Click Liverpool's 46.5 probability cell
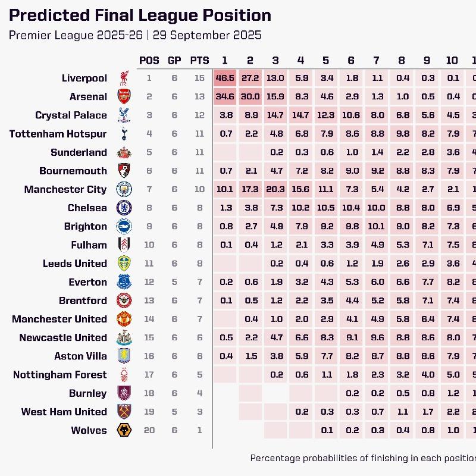The image size is (476, 476). [225, 78]
